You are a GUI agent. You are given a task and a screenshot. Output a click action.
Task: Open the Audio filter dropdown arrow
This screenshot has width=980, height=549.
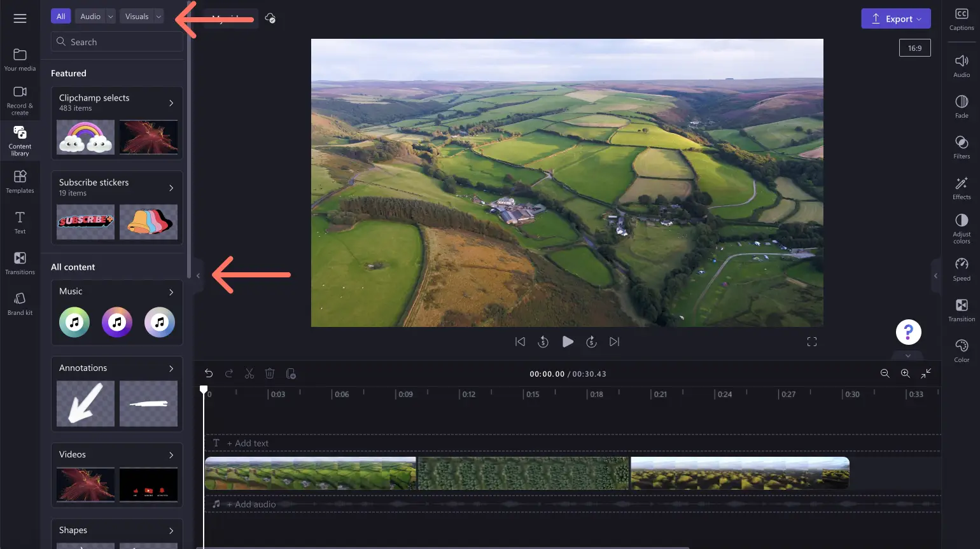(x=111, y=17)
